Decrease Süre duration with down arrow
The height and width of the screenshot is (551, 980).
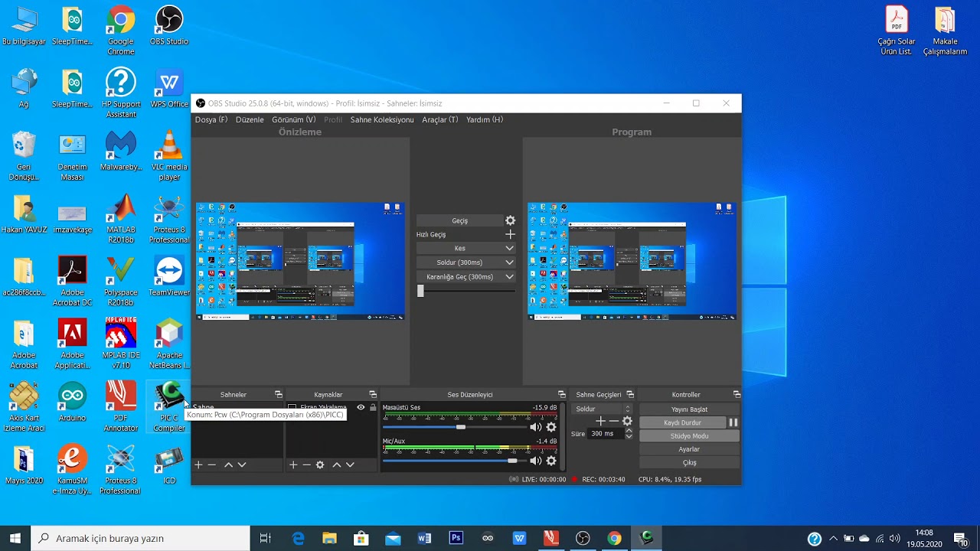(x=629, y=437)
